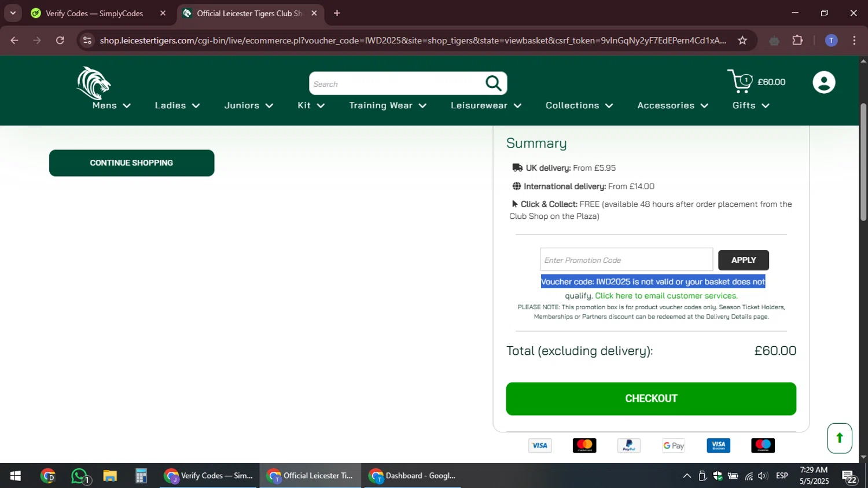Bookmark this page with the star icon
The width and height of the screenshot is (868, 488).
pyautogui.click(x=742, y=41)
